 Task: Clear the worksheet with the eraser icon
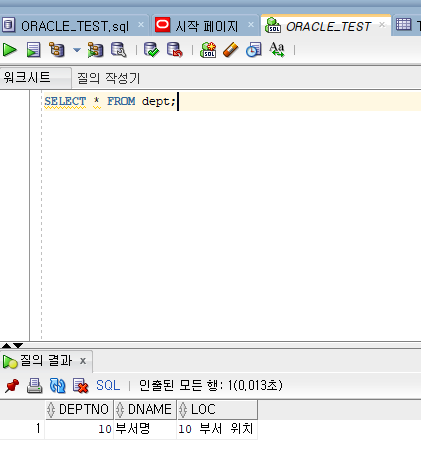pyautogui.click(x=231, y=50)
